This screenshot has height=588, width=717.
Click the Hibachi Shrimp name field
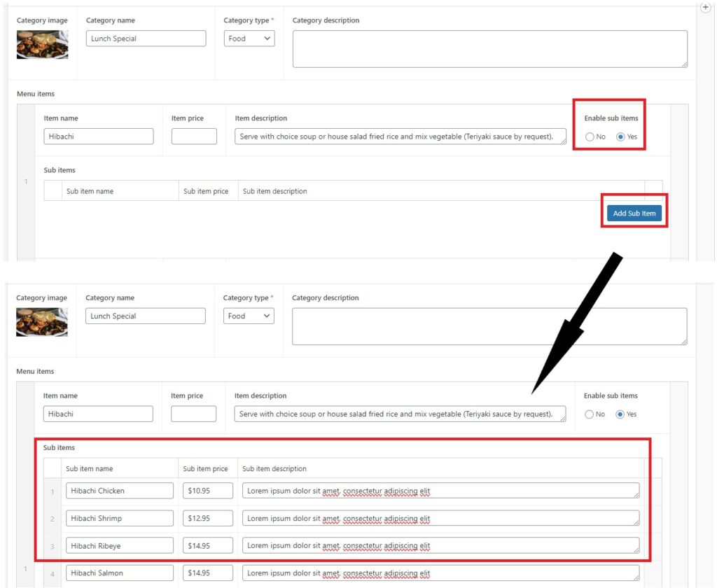tap(120, 519)
